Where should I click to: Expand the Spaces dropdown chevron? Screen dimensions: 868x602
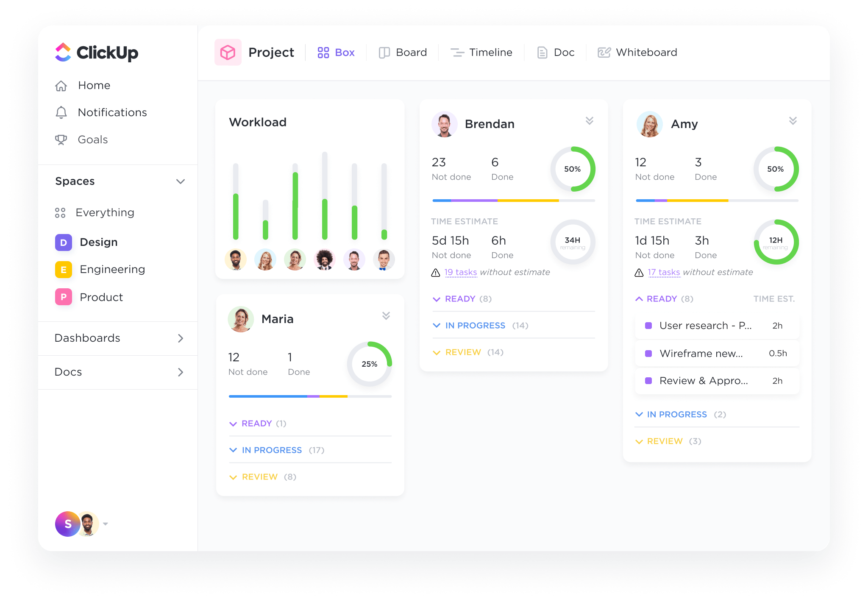tap(178, 180)
